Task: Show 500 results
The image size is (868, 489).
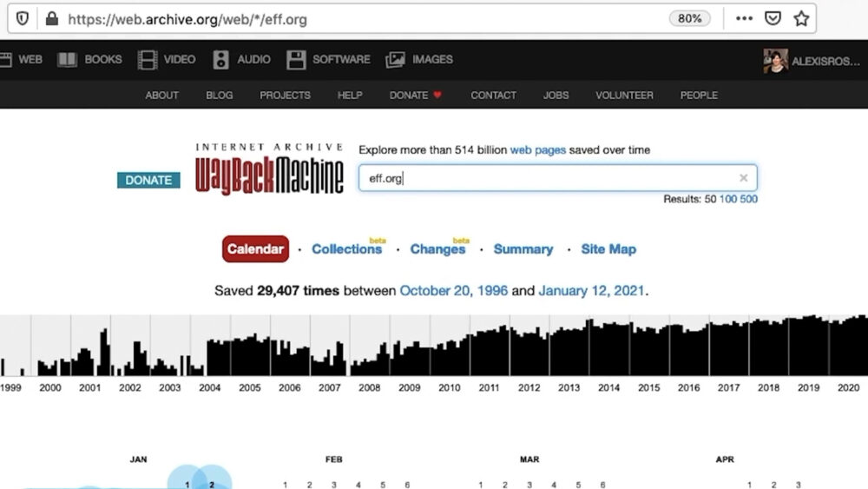Action: click(748, 199)
